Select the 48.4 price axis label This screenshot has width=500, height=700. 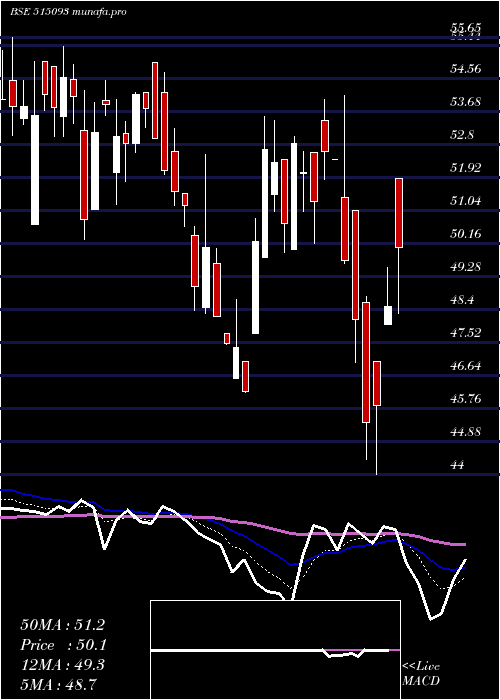[462, 300]
